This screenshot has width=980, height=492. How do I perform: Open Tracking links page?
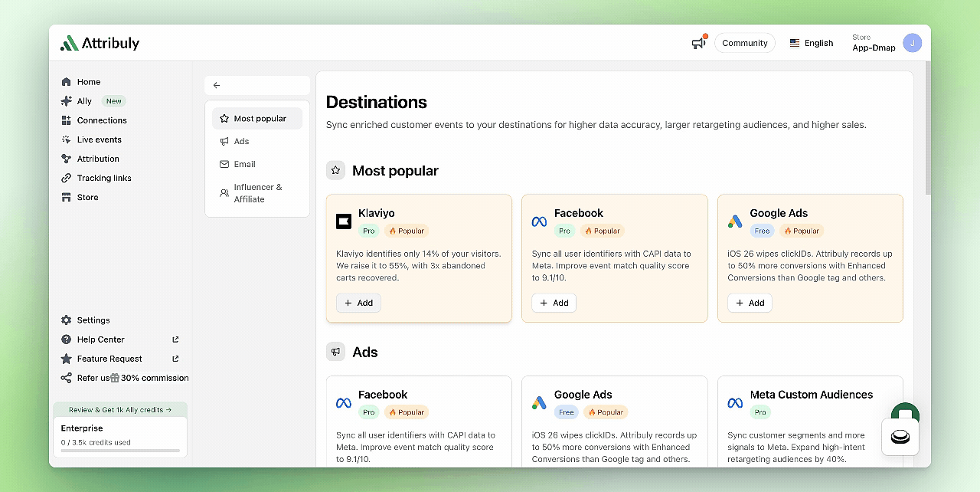coord(104,178)
